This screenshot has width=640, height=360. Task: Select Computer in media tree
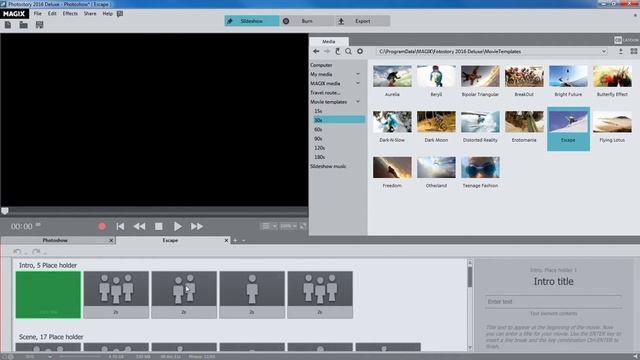click(x=321, y=65)
